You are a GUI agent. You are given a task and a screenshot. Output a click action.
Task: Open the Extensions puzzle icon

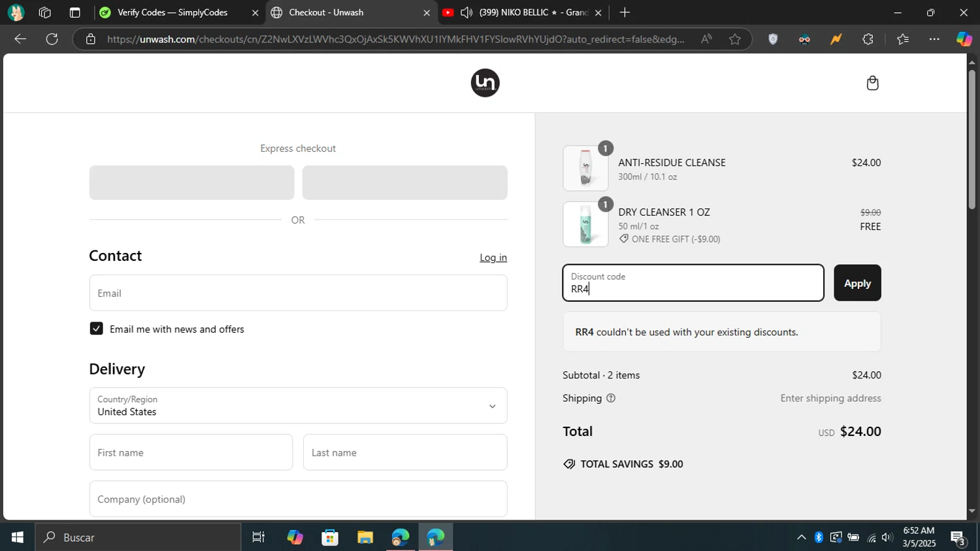coord(868,39)
